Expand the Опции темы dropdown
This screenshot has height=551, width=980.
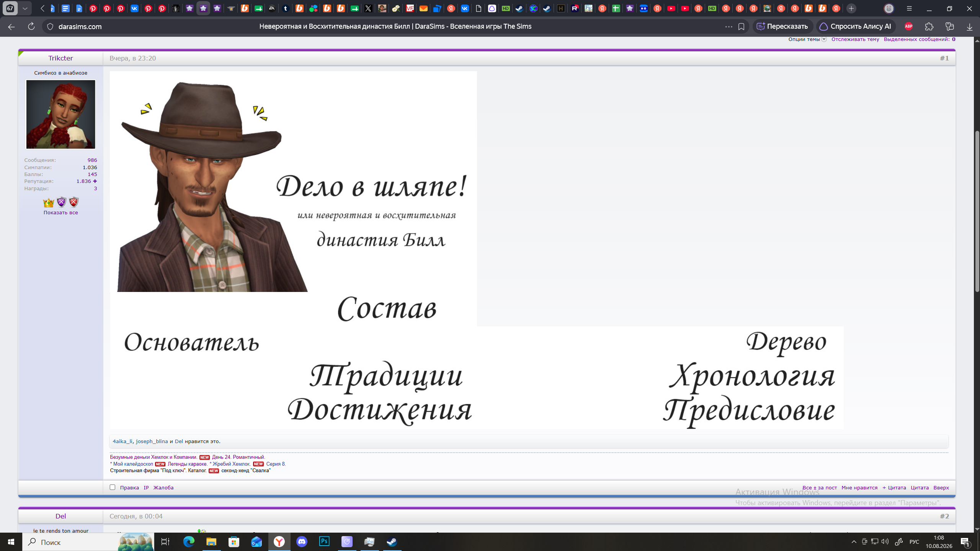point(807,39)
